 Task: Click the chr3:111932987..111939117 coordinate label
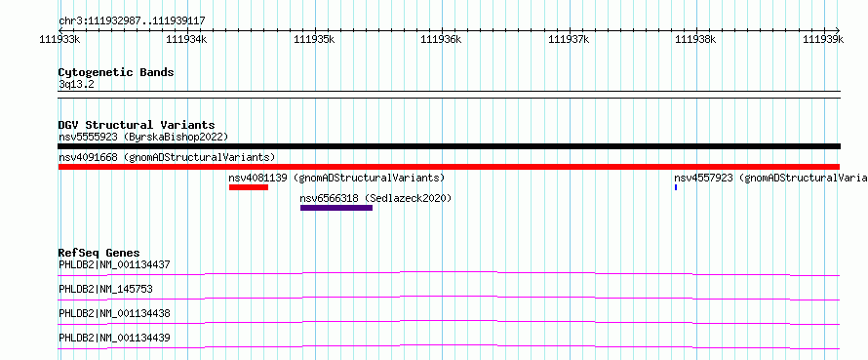click(132, 21)
